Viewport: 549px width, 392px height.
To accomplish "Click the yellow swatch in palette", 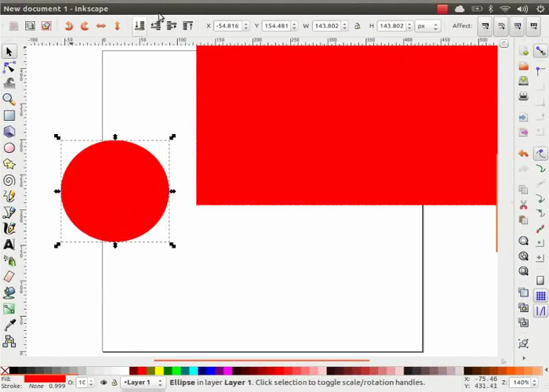I will (x=160, y=371).
